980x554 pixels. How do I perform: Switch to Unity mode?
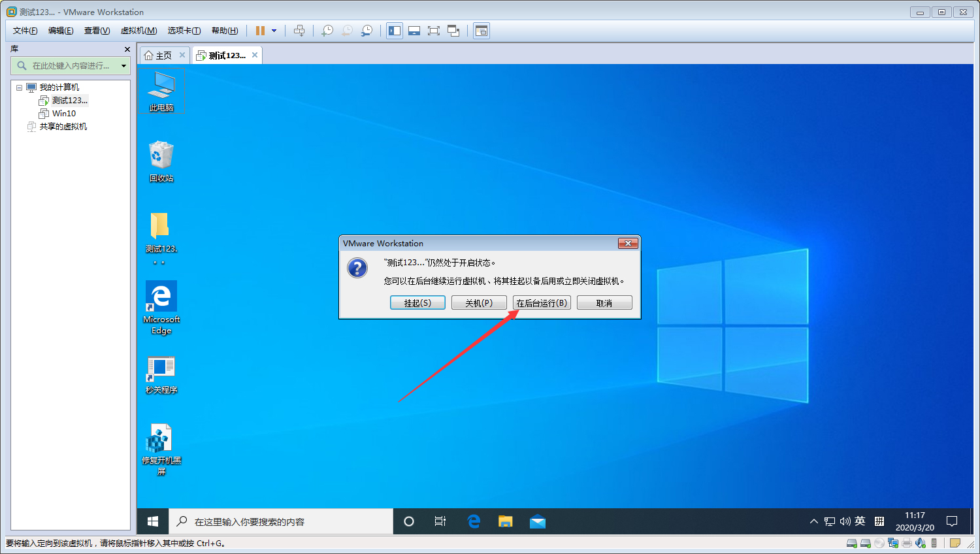pos(454,30)
